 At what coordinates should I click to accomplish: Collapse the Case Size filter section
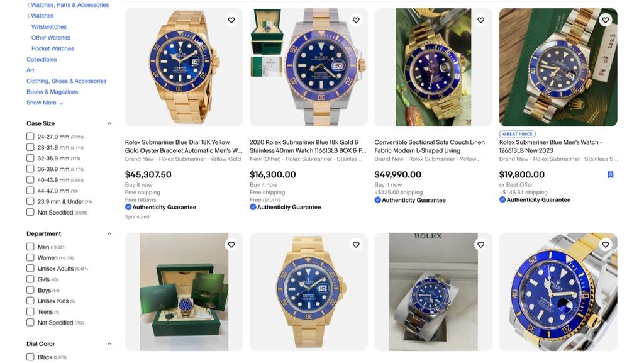point(108,122)
